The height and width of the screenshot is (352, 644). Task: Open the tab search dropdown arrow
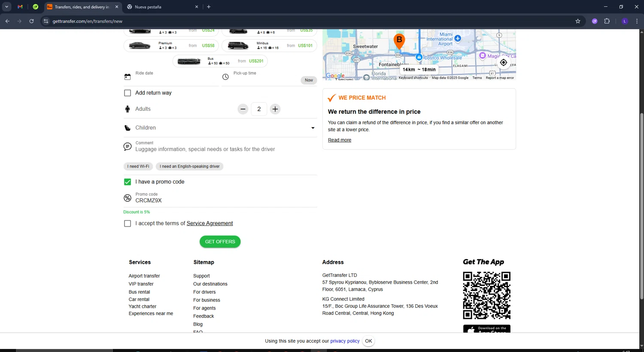coord(6,7)
